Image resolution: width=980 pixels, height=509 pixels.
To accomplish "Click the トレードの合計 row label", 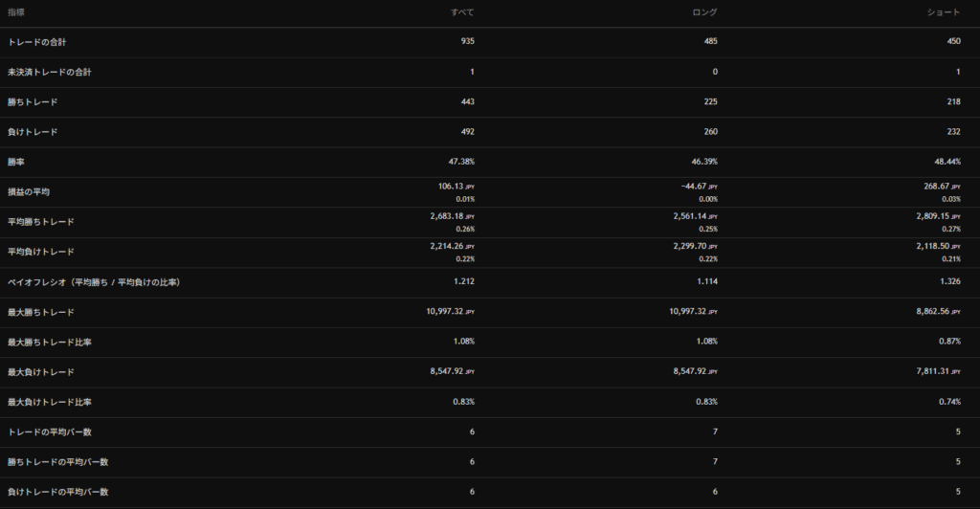I will click(36, 42).
